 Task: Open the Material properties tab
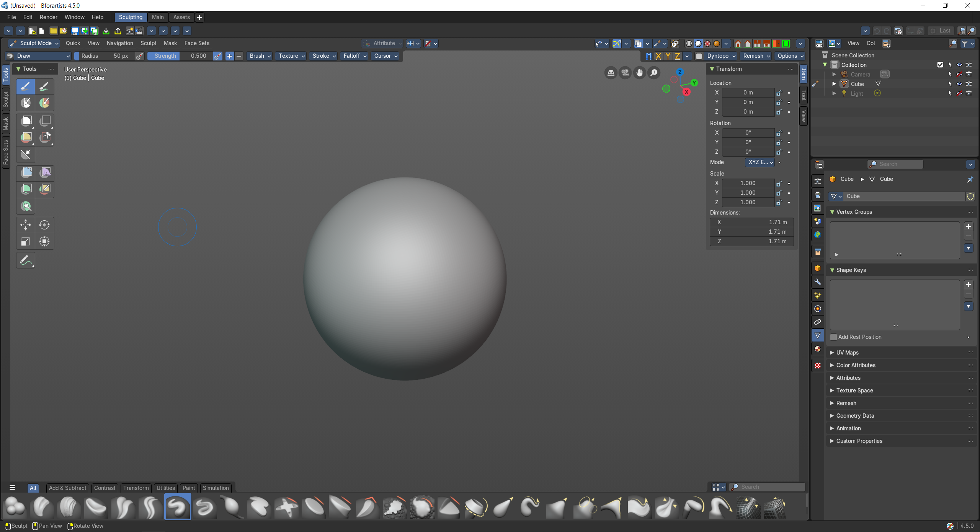point(818,349)
